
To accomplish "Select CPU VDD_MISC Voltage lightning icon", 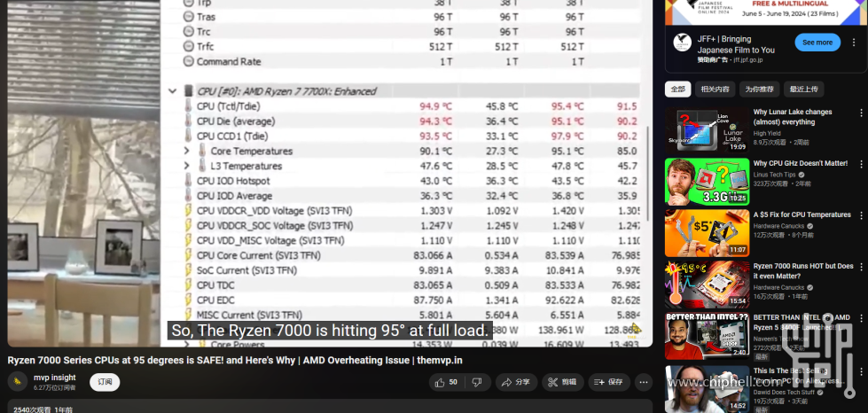I will (x=189, y=240).
